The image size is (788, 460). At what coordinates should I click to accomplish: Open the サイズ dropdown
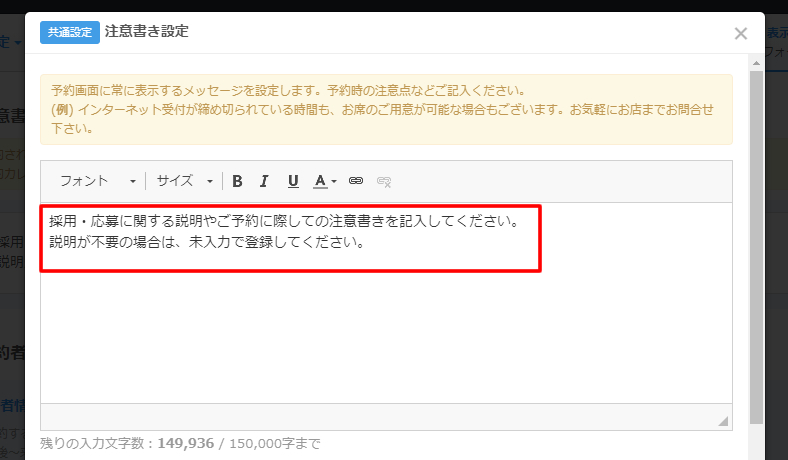pos(183,181)
